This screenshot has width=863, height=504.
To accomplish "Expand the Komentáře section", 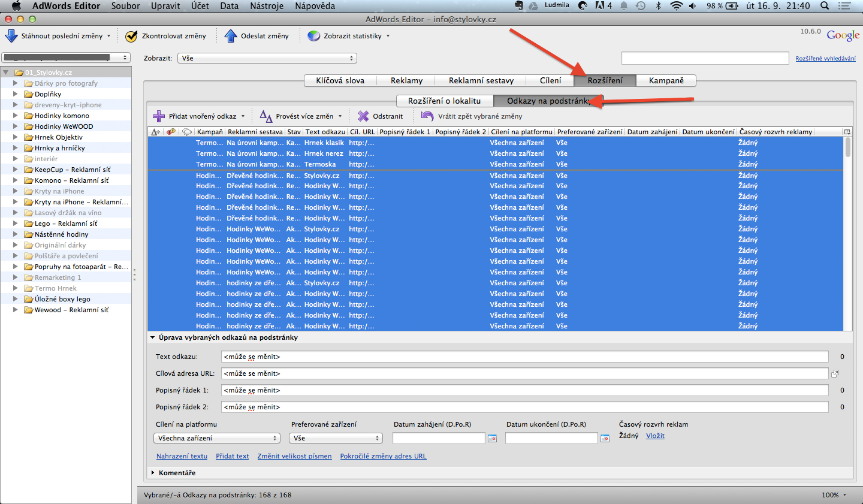I will [153, 473].
